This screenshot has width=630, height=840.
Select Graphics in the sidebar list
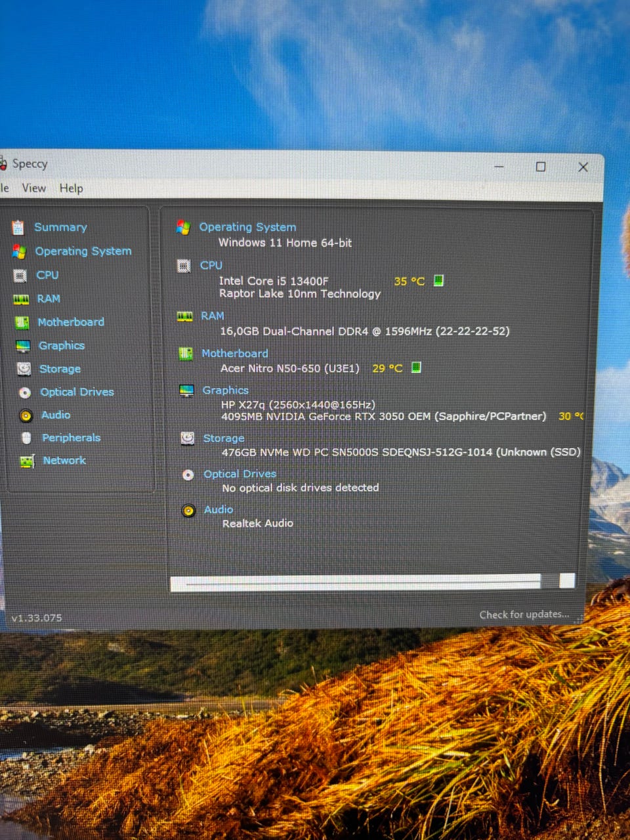pyautogui.click(x=62, y=346)
